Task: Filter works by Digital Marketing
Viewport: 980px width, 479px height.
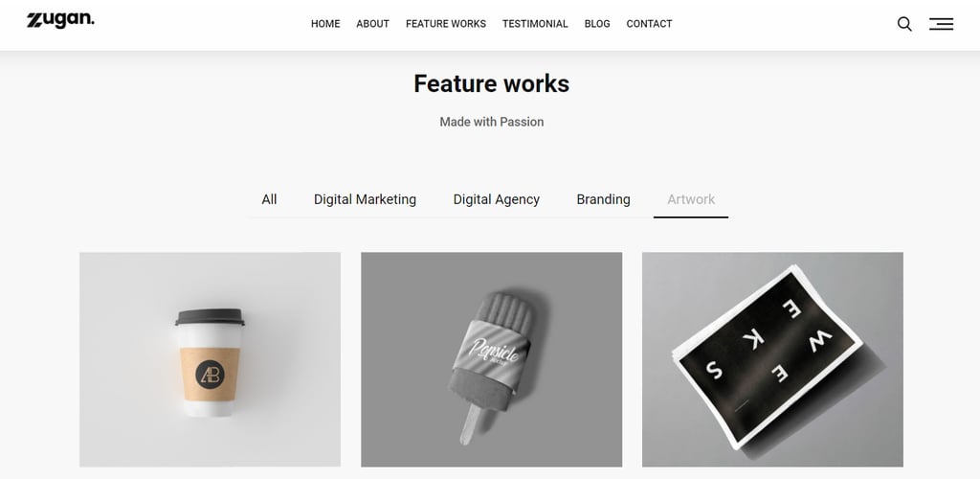Action: [365, 199]
